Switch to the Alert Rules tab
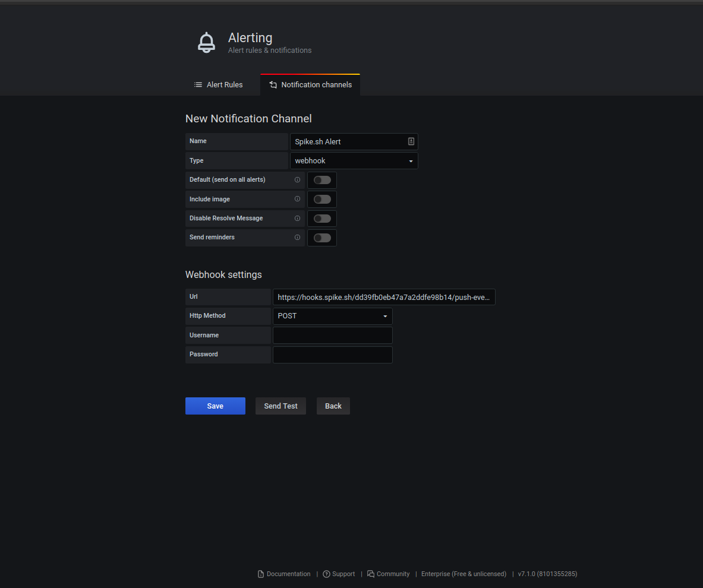 point(219,85)
